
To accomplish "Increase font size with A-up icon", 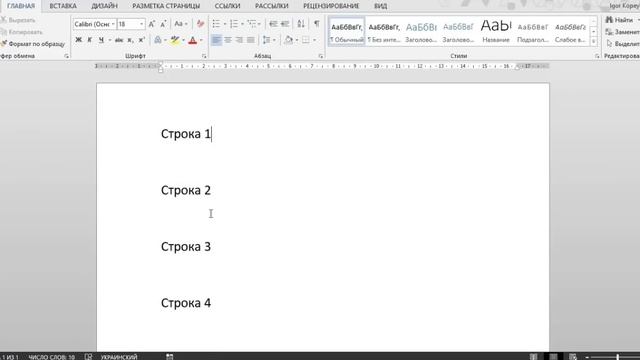I will pos(152,24).
